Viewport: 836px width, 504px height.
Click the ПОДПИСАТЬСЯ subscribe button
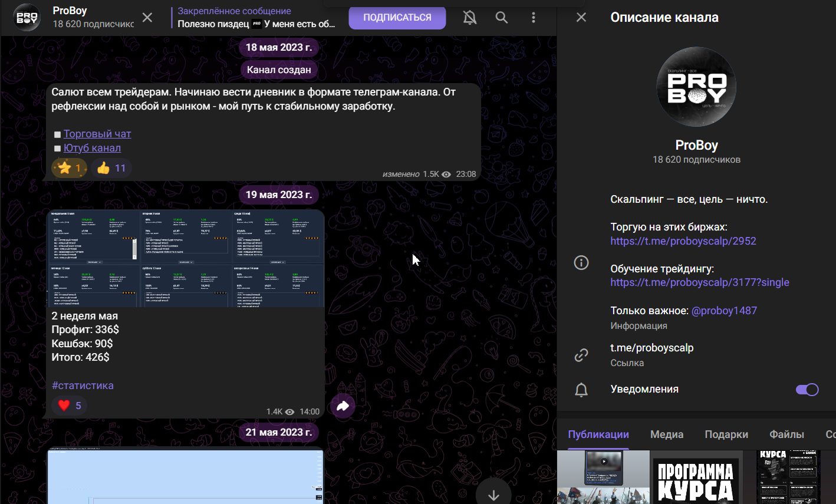[x=397, y=18]
